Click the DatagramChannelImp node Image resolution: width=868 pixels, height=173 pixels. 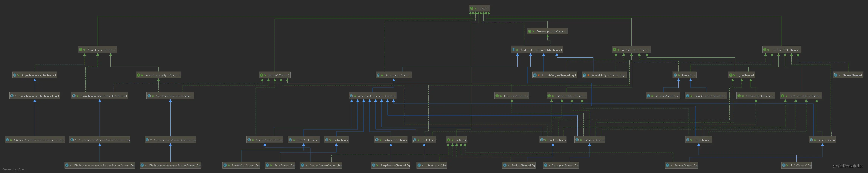coord(561,165)
